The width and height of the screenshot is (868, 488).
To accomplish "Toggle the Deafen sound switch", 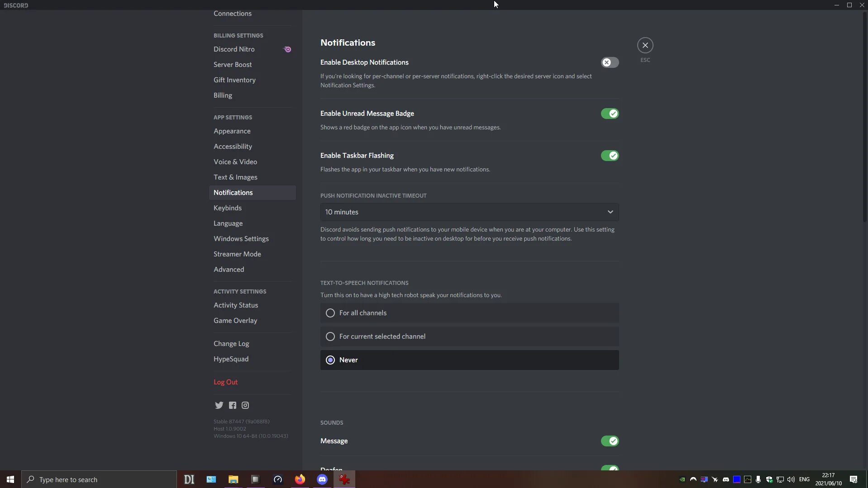I will [610, 468].
